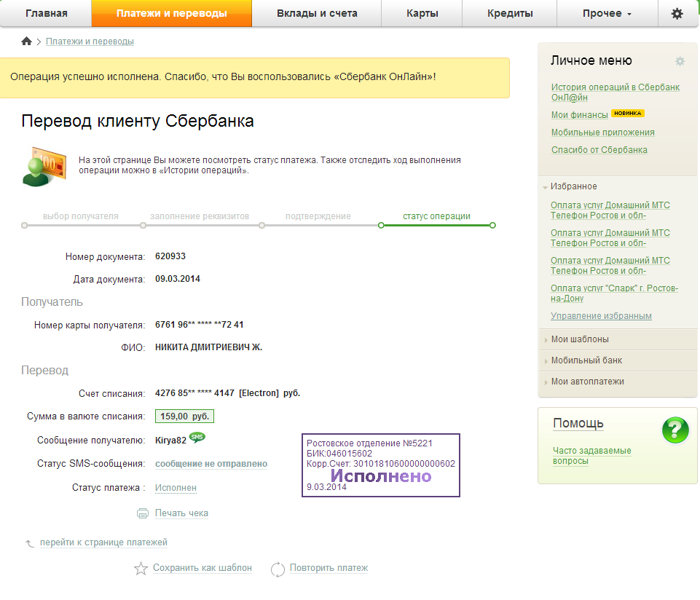Select the Платежи и переводы tab
700x600 pixels.
pos(171,13)
